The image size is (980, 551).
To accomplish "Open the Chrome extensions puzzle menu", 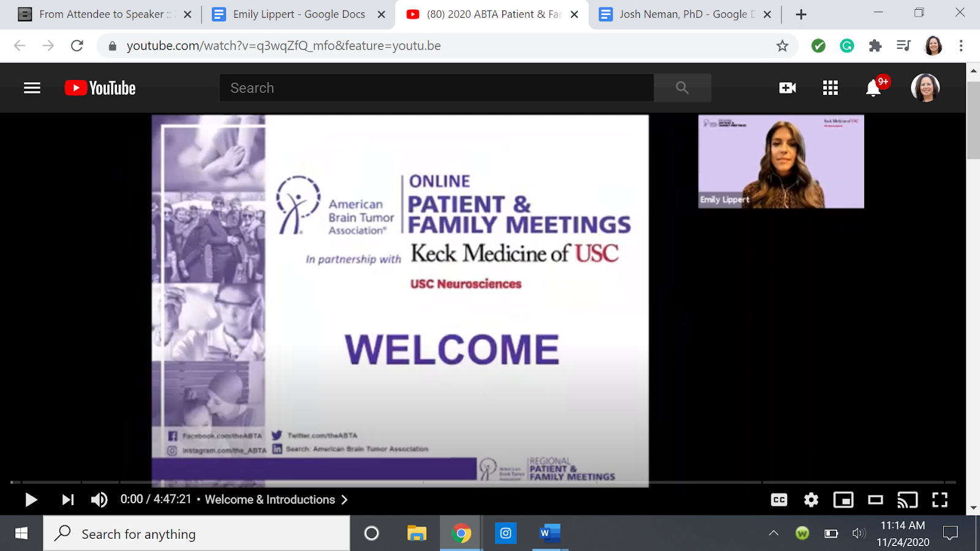I will (x=875, y=46).
